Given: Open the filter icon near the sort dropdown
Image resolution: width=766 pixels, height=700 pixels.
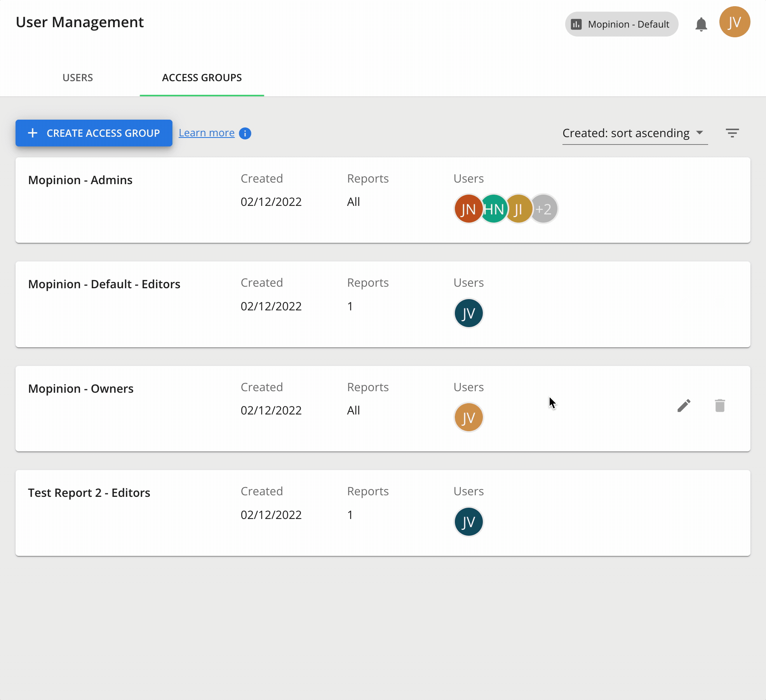Looking at the screenshot, I should tap(733, 133).
